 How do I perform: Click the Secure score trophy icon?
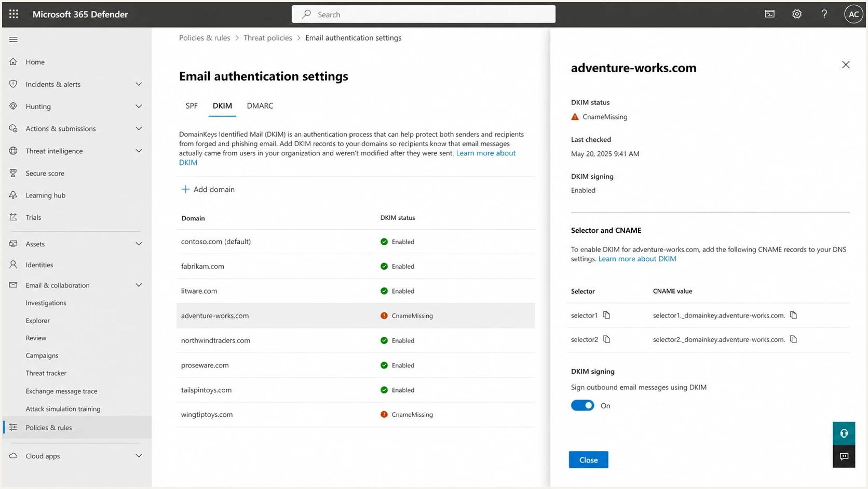pyautogui.click(x=13, y=173)
